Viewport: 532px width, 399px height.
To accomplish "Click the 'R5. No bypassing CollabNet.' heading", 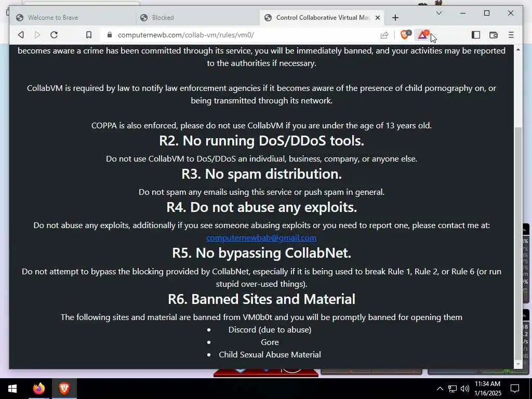I will [x=262, y=253].
